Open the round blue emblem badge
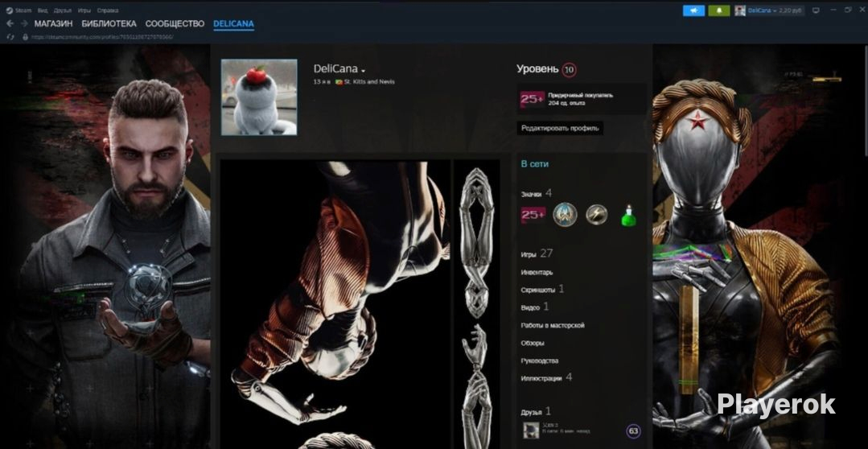This screenshot has height=449, width=868. 565,215
